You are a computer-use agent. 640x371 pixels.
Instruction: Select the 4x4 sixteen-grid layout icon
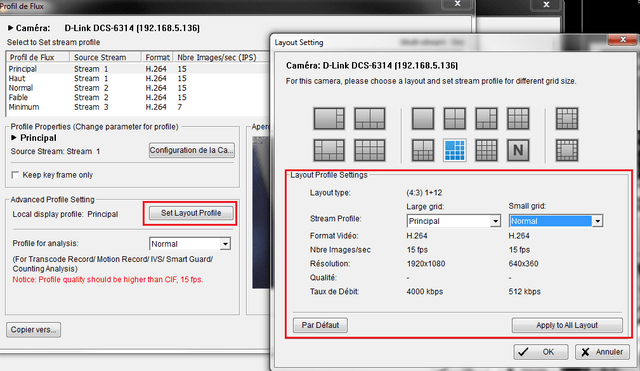coord(486,150)
